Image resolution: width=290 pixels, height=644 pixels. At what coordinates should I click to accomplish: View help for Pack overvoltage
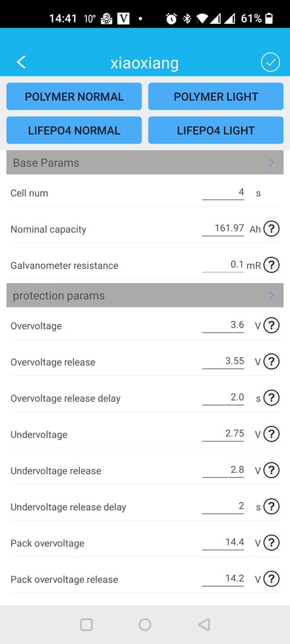pos(271,543)
